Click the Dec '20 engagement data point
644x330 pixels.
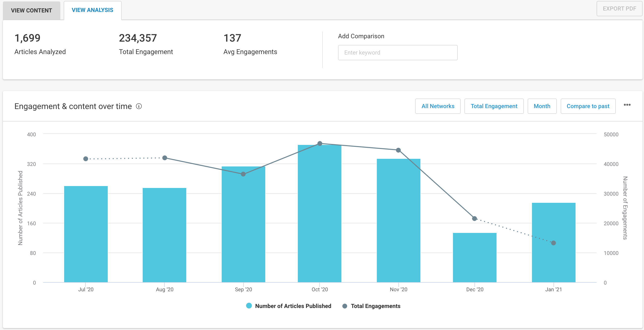click(x=475, y=219)
